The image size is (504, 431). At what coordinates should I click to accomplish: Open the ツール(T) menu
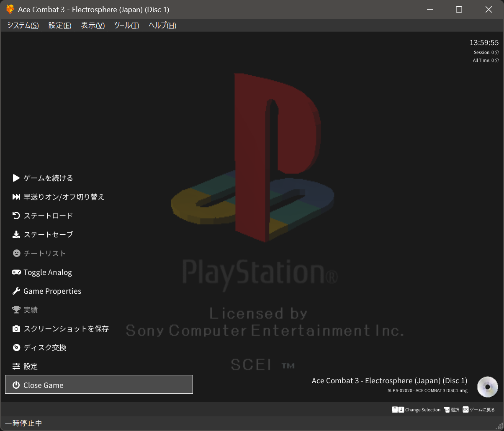126,26
